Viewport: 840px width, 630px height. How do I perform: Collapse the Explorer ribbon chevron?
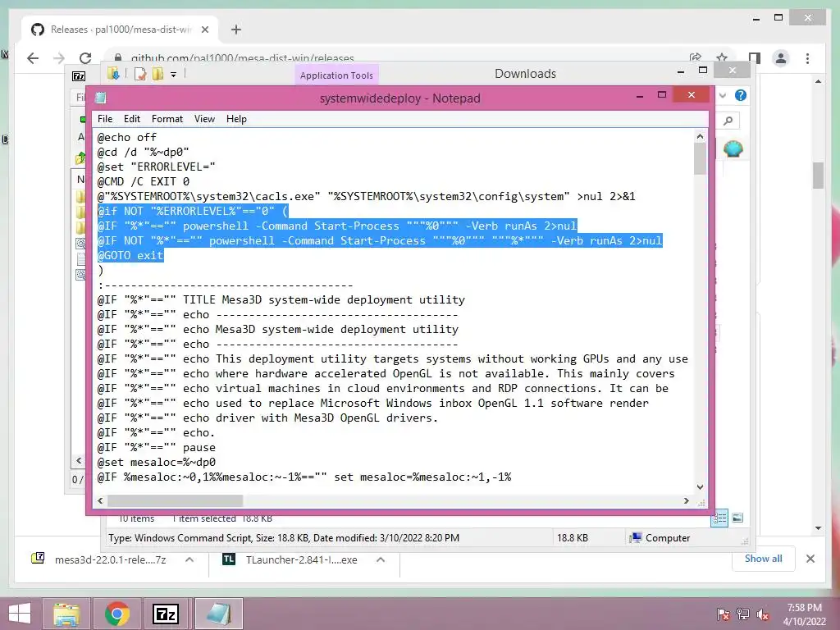point(722,95)
